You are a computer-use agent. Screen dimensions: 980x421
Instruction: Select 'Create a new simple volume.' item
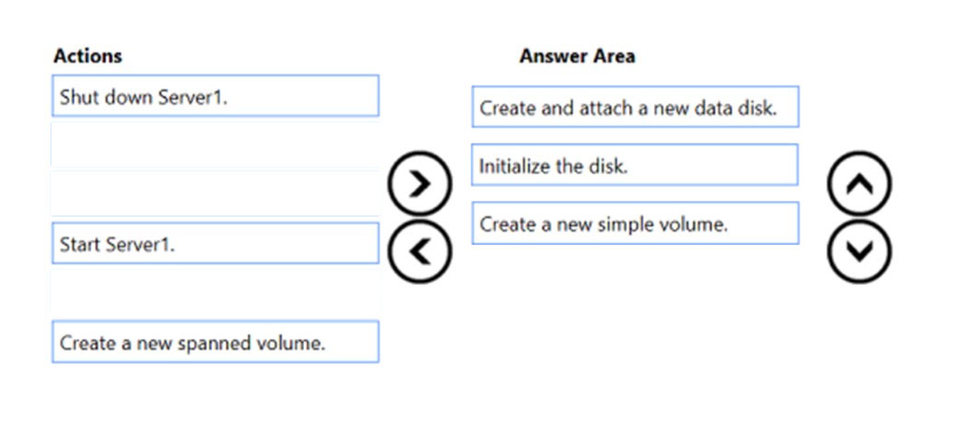tap(635, 224)
